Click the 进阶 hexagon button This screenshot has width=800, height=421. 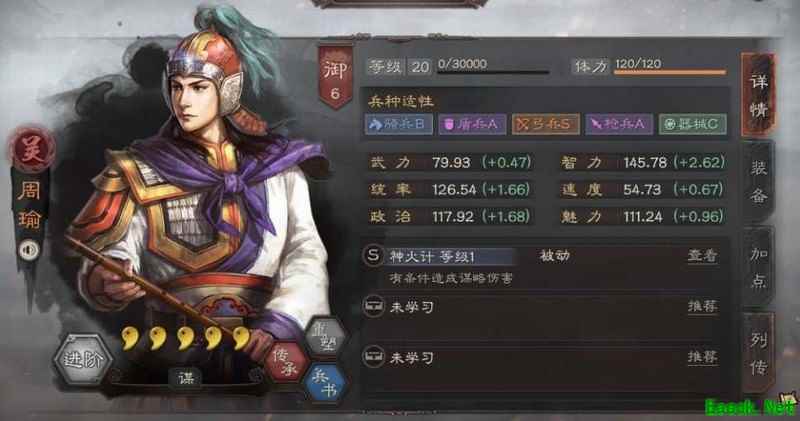point(83,359)
